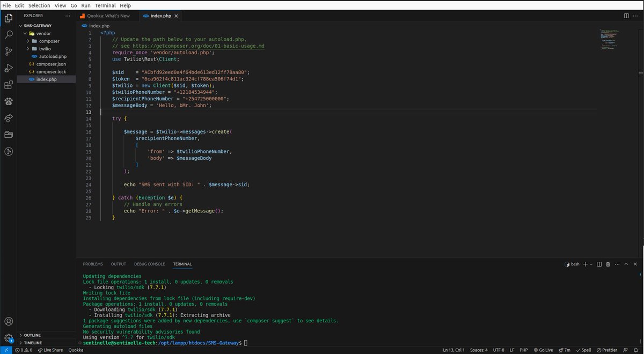Image resolution: width=644 pixels, height=354 pixels.
Task: Open notifications bell in status bar
Action: pos(636,350)
